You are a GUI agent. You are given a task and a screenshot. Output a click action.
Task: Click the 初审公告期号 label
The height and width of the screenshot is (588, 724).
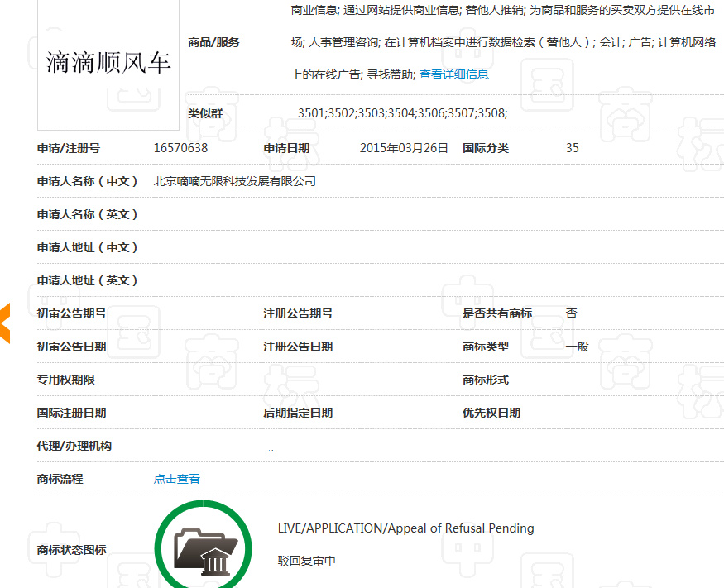pyautogui.click(x=71, y=313)
